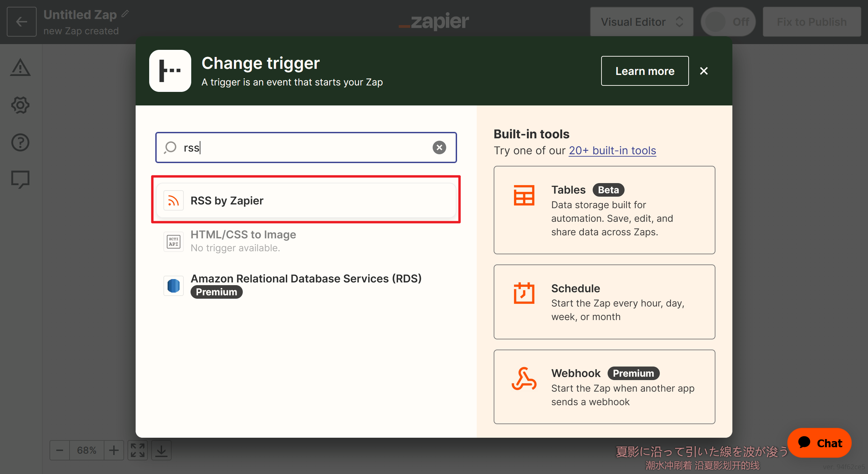
Task: Clear the rss search text
Action: coord(439,147)
